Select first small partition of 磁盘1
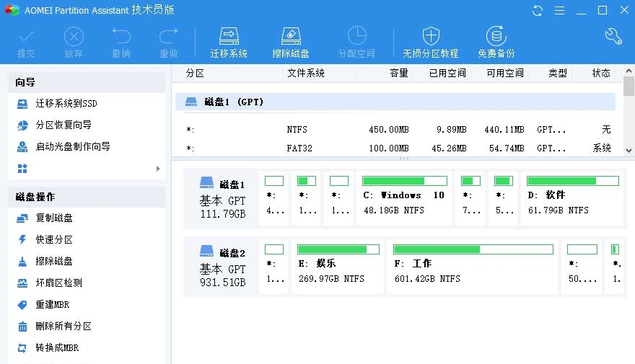 click(274, 199)
